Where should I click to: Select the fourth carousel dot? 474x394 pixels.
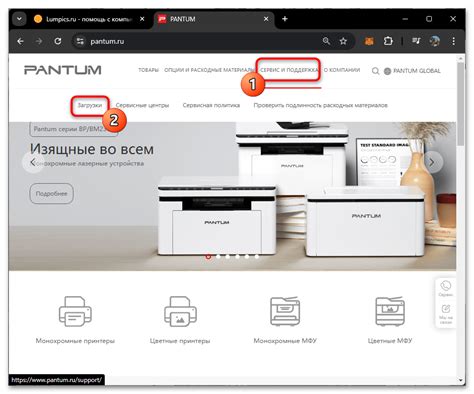pyautogui.click(x=237, y=256)
